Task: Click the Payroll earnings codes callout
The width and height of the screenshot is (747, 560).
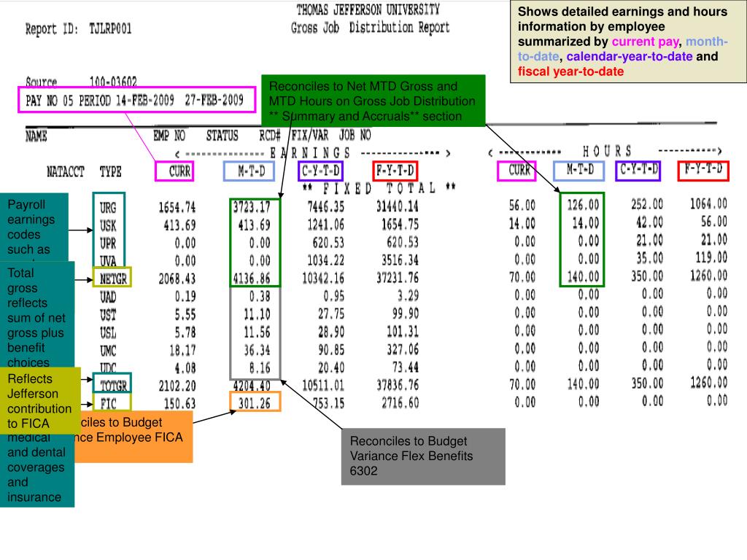Action: tap(34, 227)
